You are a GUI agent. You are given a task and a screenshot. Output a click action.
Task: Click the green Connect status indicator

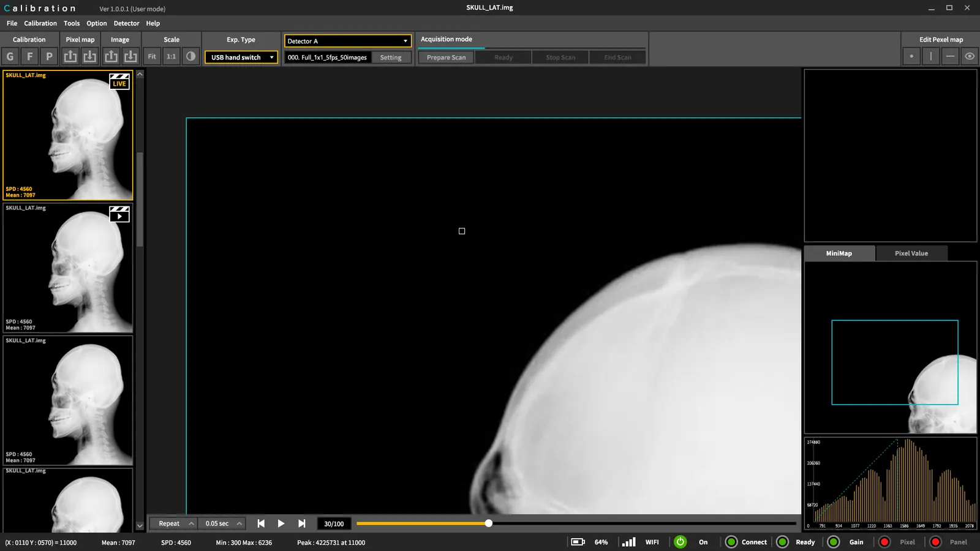(731, 542)
